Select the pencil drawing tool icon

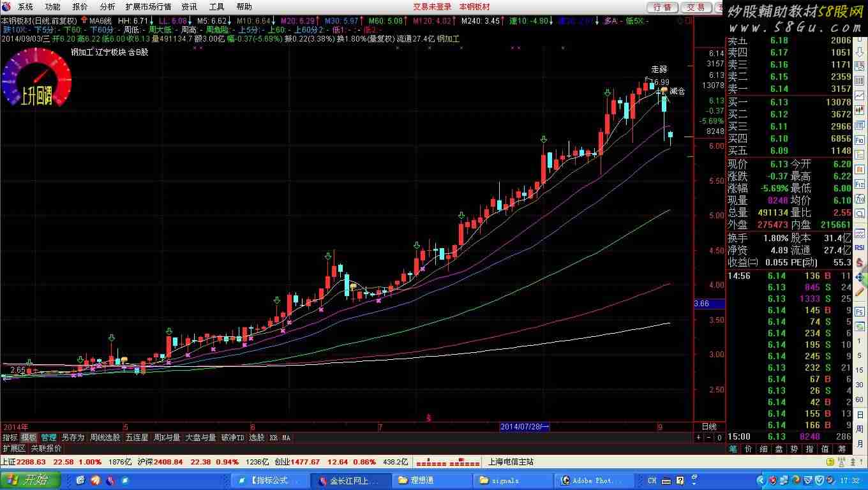click(x=860, y=293)
